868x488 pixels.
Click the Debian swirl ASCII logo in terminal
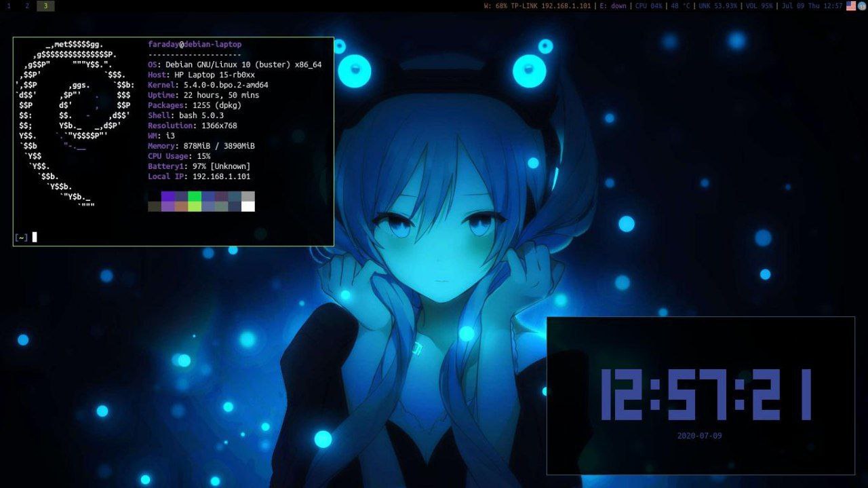tap(75, 126)
